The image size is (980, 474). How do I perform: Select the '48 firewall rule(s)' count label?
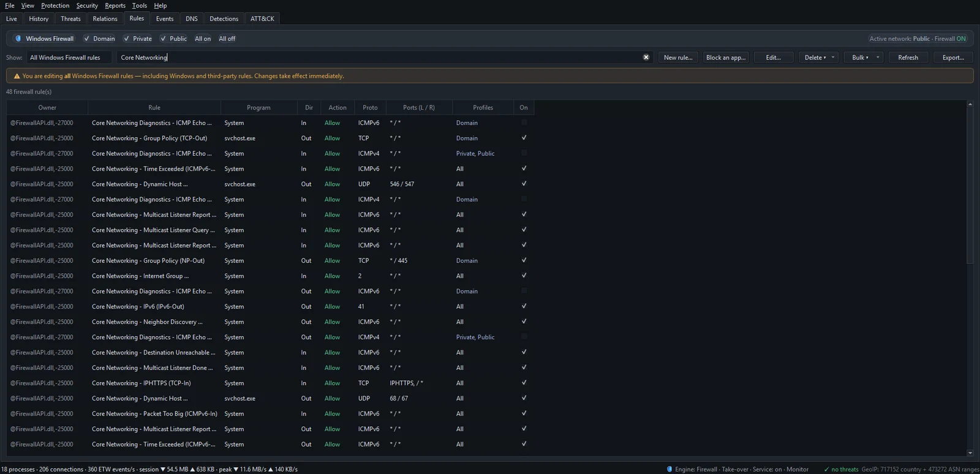[x=29, y=92]
